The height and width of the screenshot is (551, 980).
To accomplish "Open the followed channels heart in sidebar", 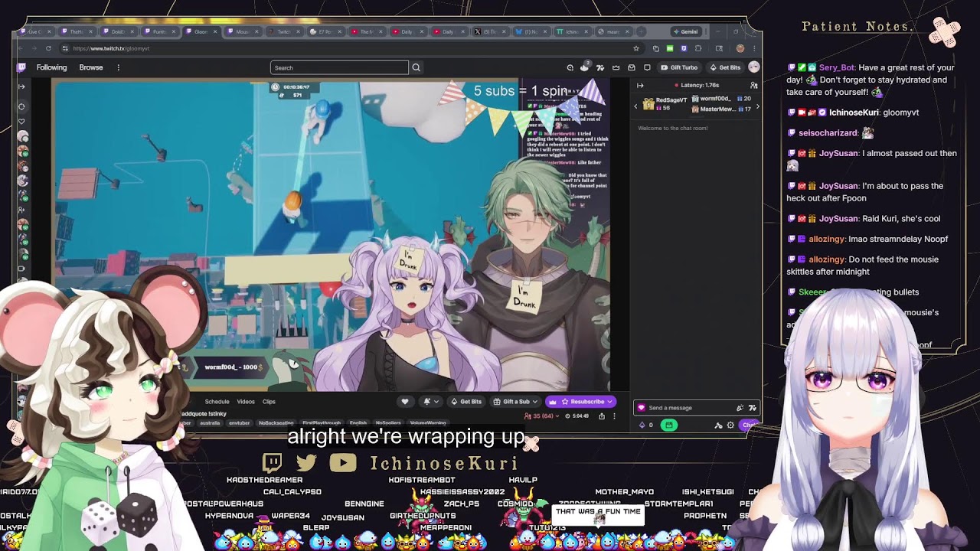I will [21, 121].
